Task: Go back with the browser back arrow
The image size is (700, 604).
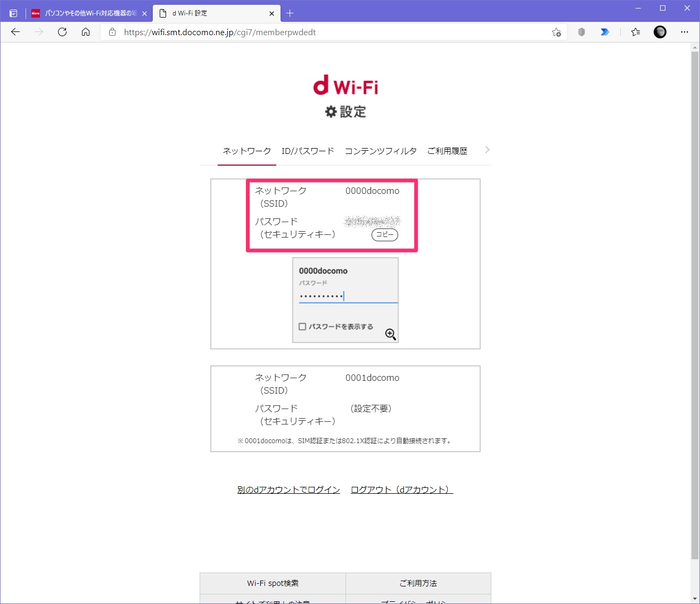Action: coord(15,32)
